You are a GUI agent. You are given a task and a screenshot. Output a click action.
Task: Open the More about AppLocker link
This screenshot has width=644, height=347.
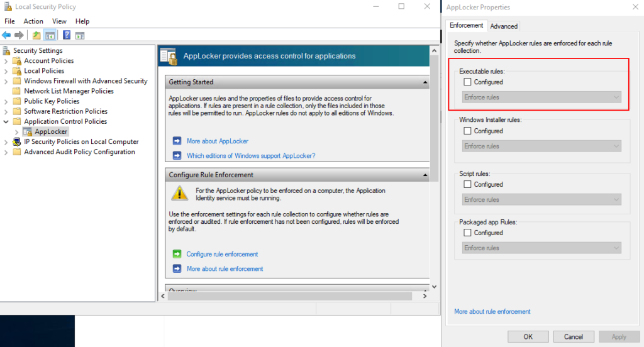click(217, 141)
